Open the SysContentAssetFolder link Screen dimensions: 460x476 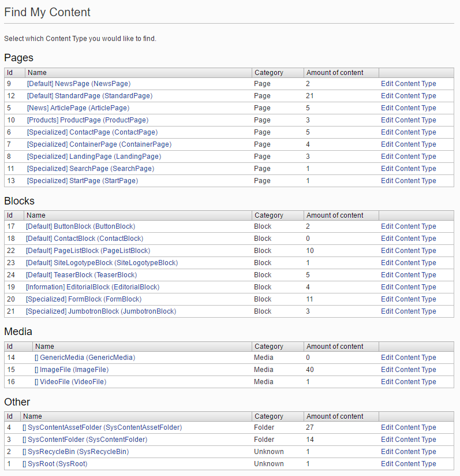coord(102,427)
